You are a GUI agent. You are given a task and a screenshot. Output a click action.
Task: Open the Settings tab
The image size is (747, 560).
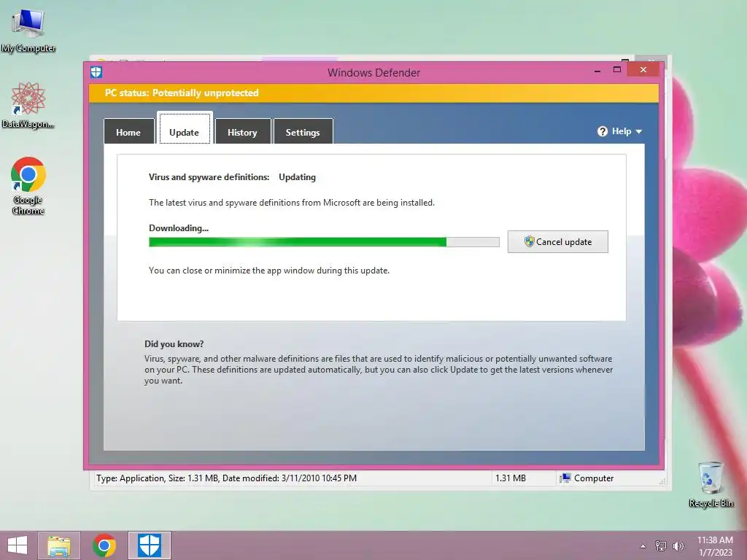[303, 131]
